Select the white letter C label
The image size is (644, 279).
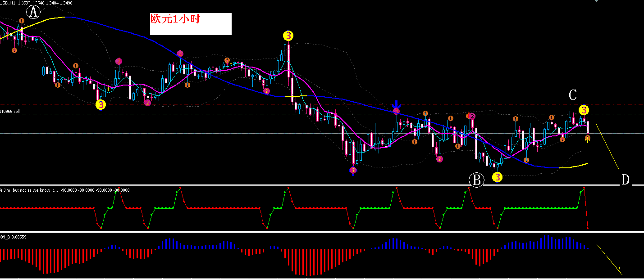pyautogui.click(x=572, y=95)
